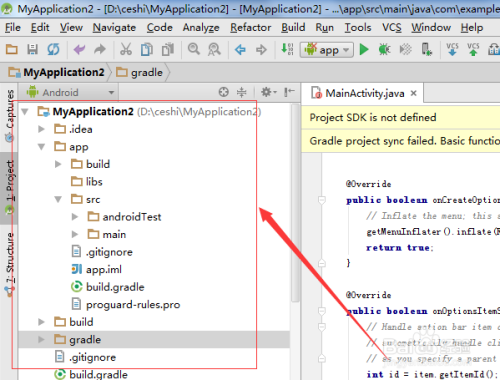500x380 pixels.
Task: Click the project panel vertical scrollbar
Action: 295,203
